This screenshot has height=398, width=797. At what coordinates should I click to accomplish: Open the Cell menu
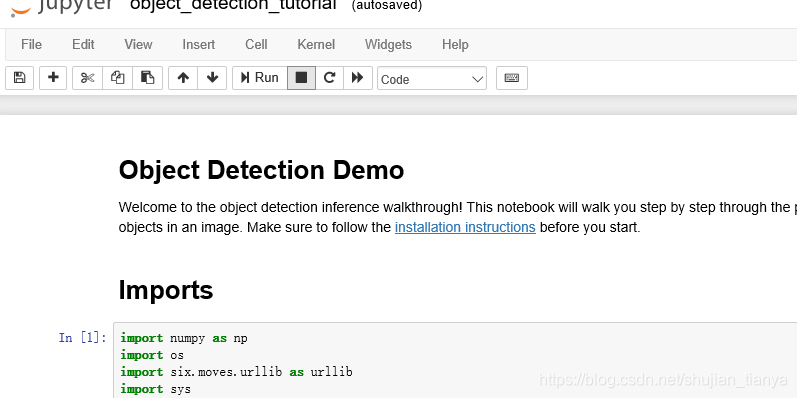pos(256,45)
